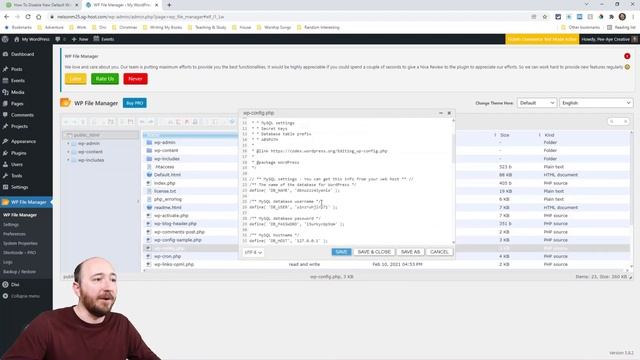Open the Appearance menu

click(x=23, y=141)
